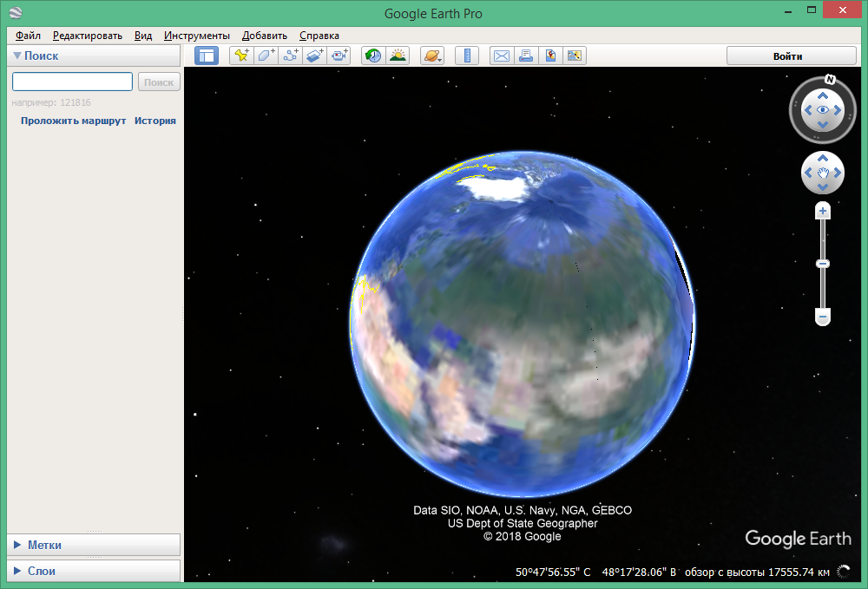
Task: Open the planet selector dropdown
Action: click(431, 55)
